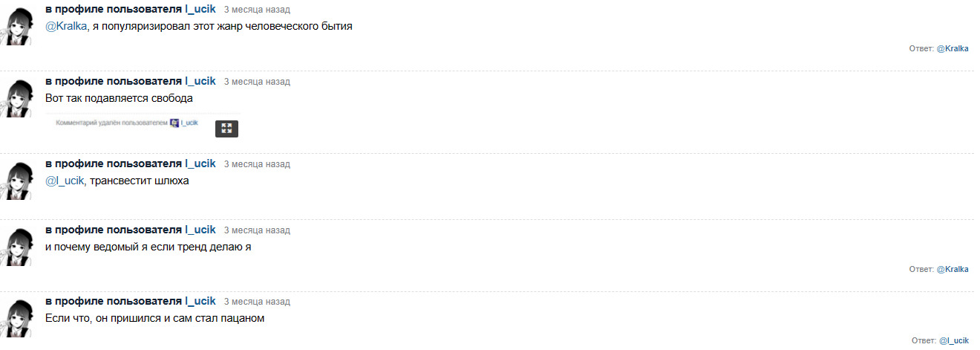Click timestamp '3 месяца назад' above 'и почему ведомый'
The image size is (980, 350).
[257, 230]
